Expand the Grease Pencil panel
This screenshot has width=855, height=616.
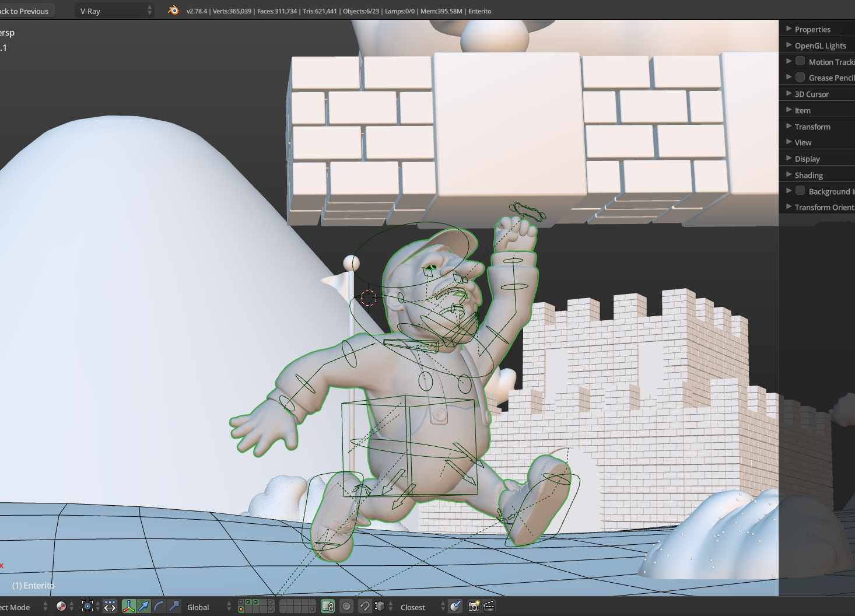click(x=789, y=77)
